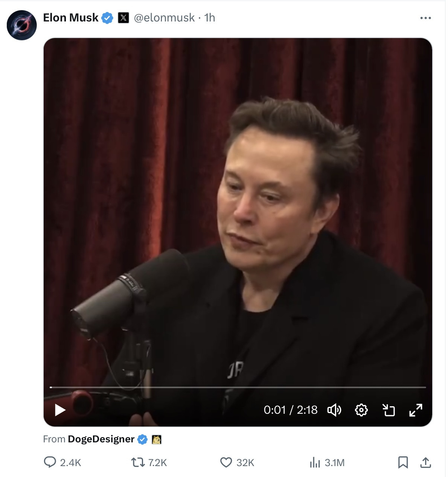The height and width of the screenshot is (477, 448).
Task: Open the three-dot more options menu
Action: [x=425, y=18]
